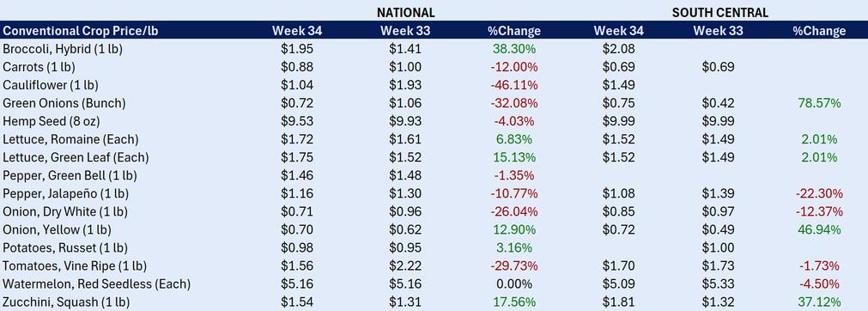Select Green Onions 78.57% South Central change
The height and width of the screenshot is (311, 868).
tap(819, 103)
